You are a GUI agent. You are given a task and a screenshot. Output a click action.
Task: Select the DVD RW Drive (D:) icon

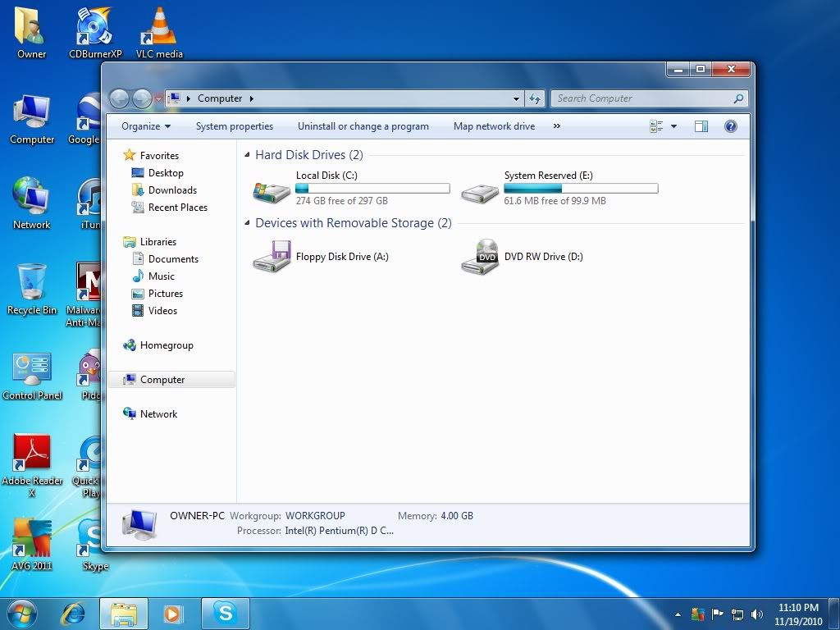click(479, 257)
